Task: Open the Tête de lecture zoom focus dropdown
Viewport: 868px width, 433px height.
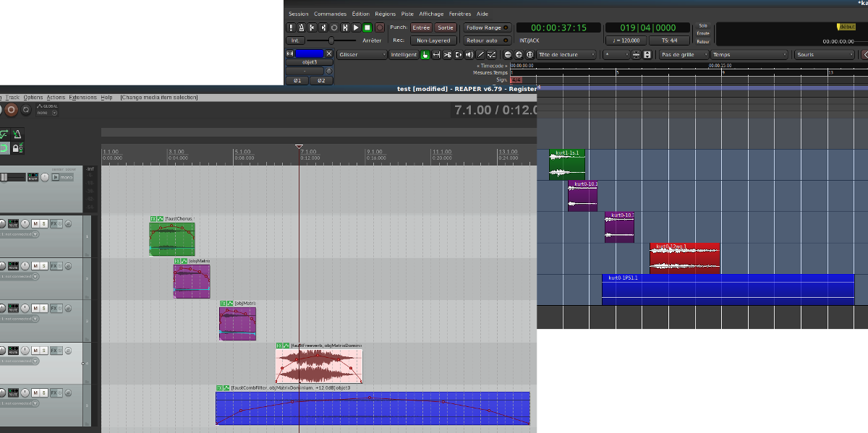Action: 566,54
